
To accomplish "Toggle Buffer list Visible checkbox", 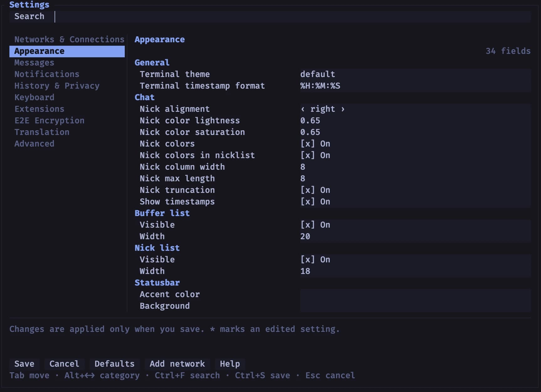I will (x=308, y=225).
